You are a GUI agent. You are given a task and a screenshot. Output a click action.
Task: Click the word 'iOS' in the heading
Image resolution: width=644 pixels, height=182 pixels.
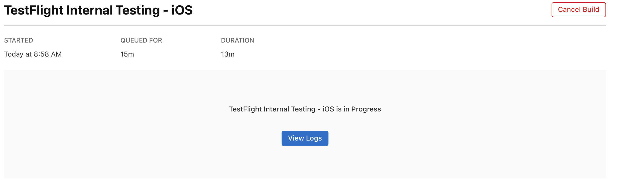click(x=182, y=10)
